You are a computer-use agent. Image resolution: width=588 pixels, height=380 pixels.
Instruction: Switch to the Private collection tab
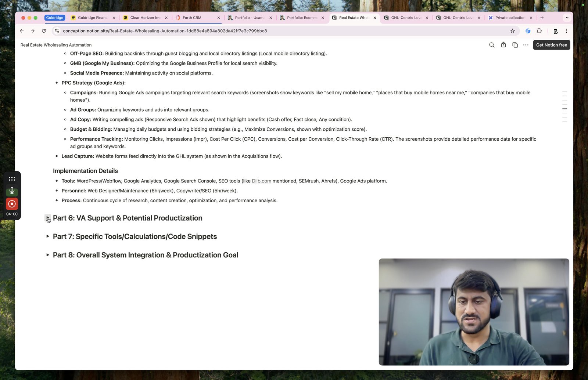[x=510, y=18]
